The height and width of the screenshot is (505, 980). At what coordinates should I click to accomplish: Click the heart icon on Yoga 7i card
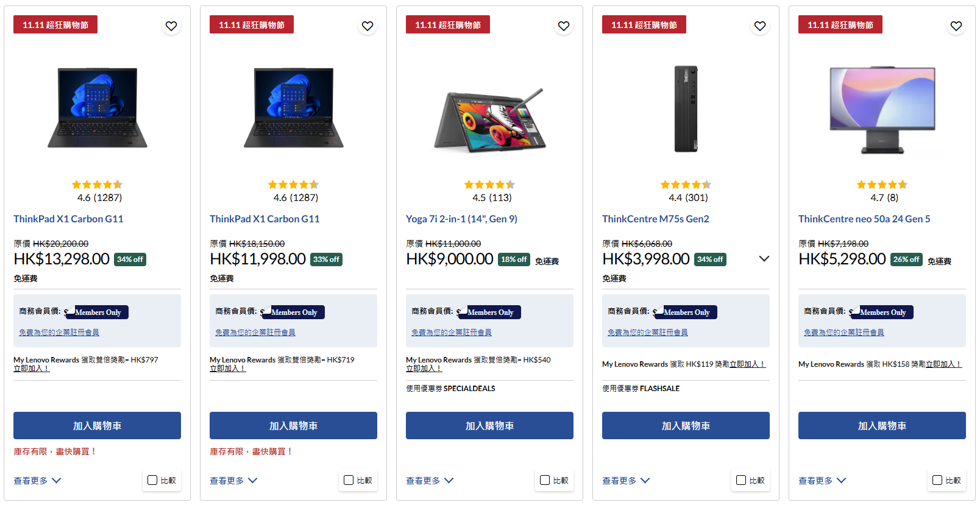[x=564, y=26]
